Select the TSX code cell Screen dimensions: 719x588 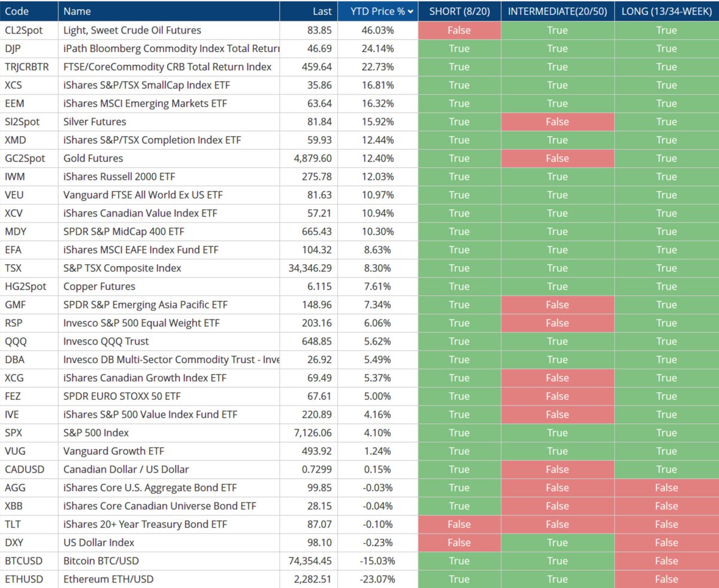coord(29,268)
